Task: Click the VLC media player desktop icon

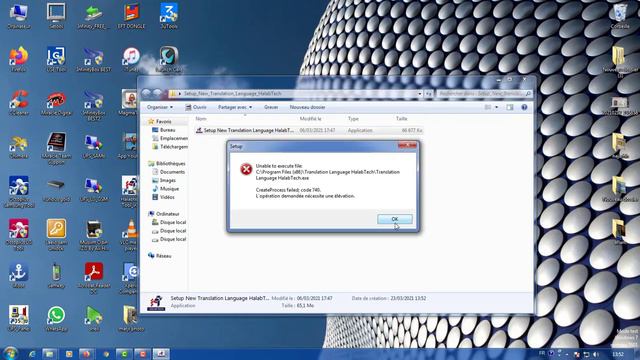Action: click(x=131, y=234)
